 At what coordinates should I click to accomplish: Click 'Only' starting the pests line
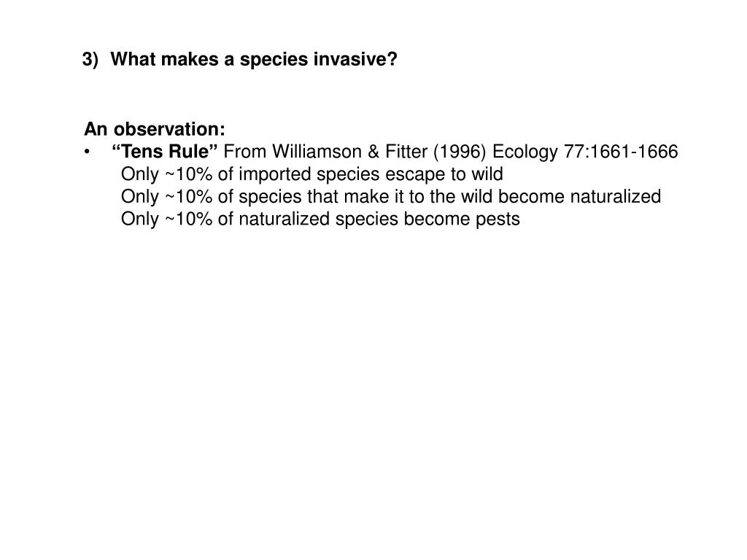click(140, 219)
